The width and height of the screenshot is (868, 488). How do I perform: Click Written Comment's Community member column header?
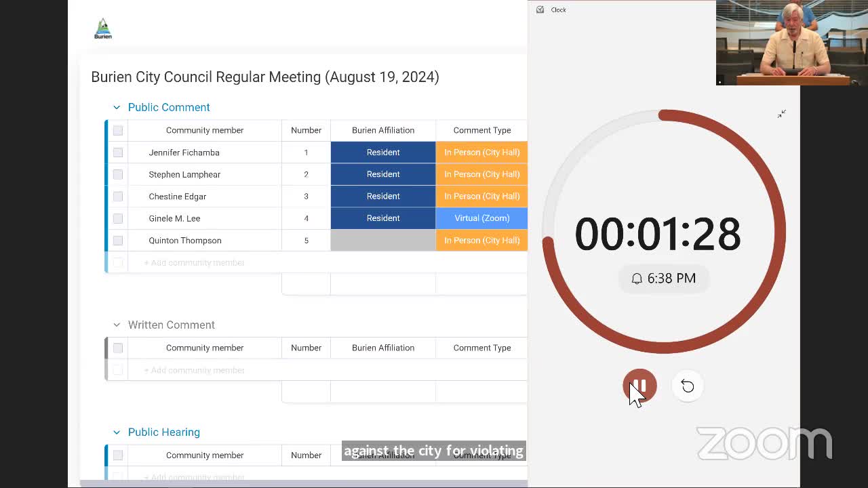point(205,348)
